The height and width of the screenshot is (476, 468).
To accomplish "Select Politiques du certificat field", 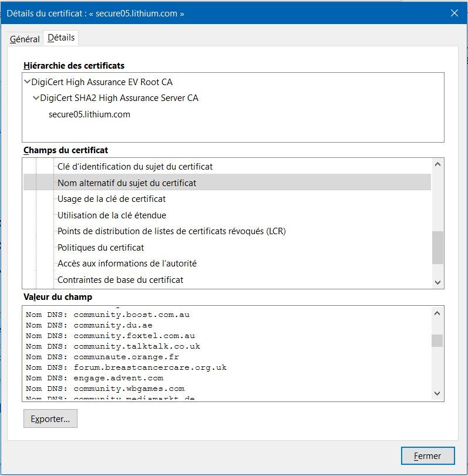I will point(100,248).
